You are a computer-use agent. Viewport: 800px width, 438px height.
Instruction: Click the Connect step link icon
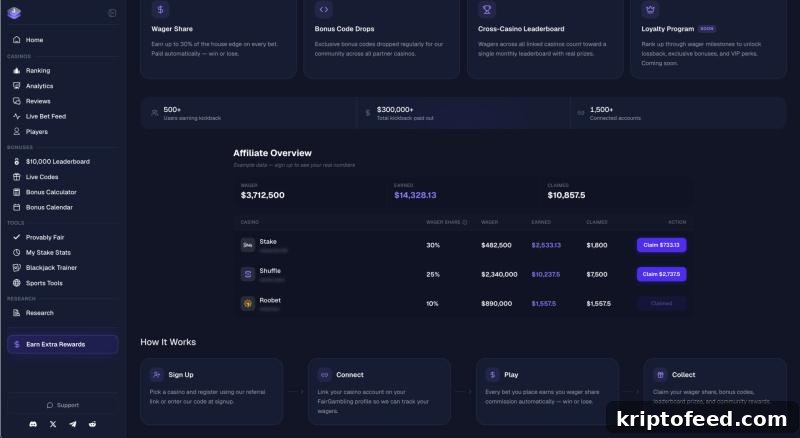(324, 374)
